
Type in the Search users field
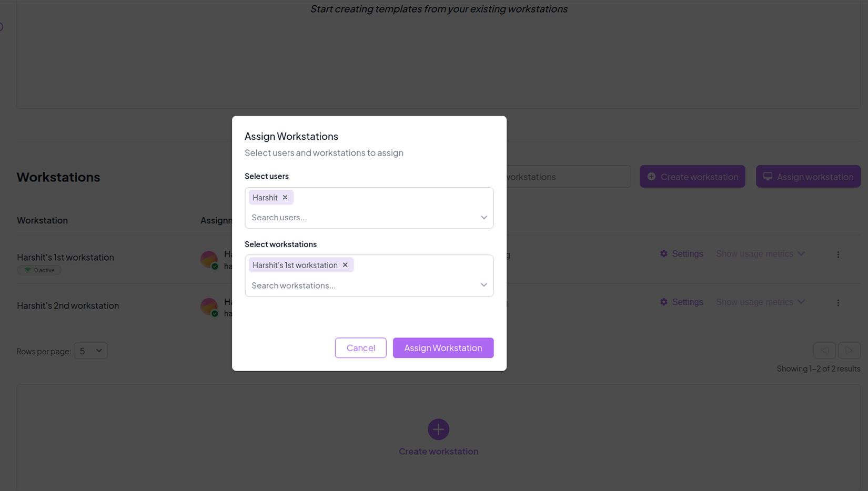[363, 218]
